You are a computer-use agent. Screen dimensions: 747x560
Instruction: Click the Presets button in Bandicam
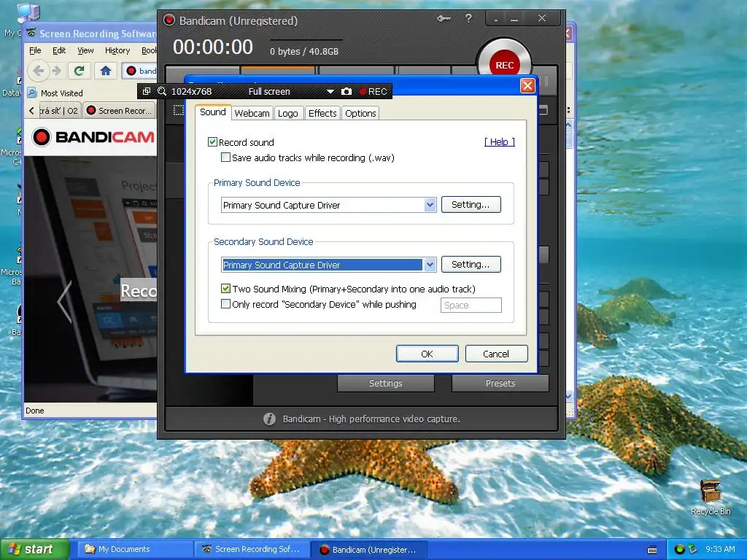click(x=500, y=384)
